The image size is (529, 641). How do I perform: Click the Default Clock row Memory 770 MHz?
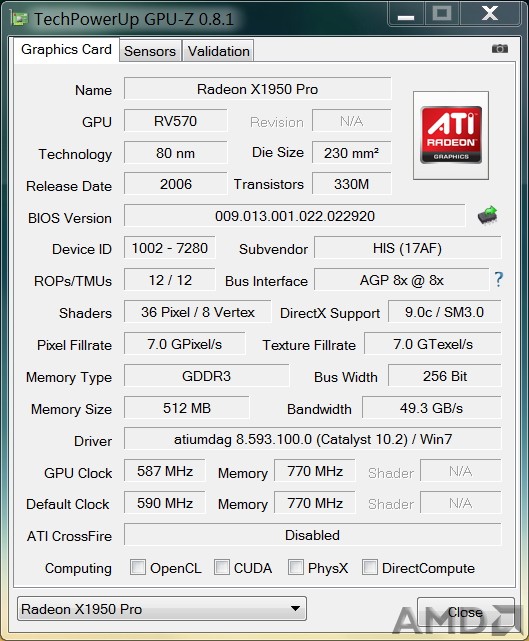(315, 503)
